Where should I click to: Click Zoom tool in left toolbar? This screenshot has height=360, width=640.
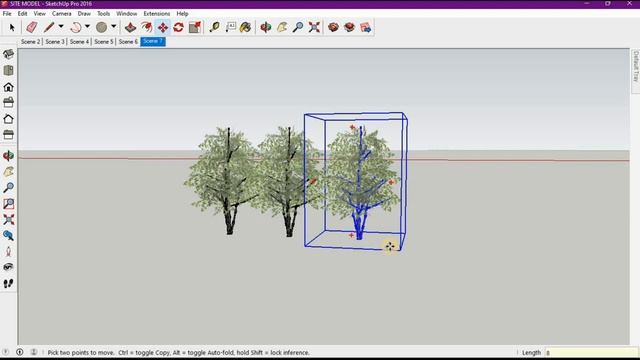[x=8, y=188]
